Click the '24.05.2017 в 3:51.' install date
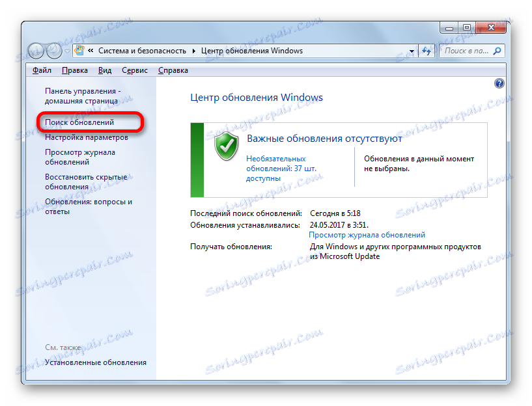 click(339, 224)
